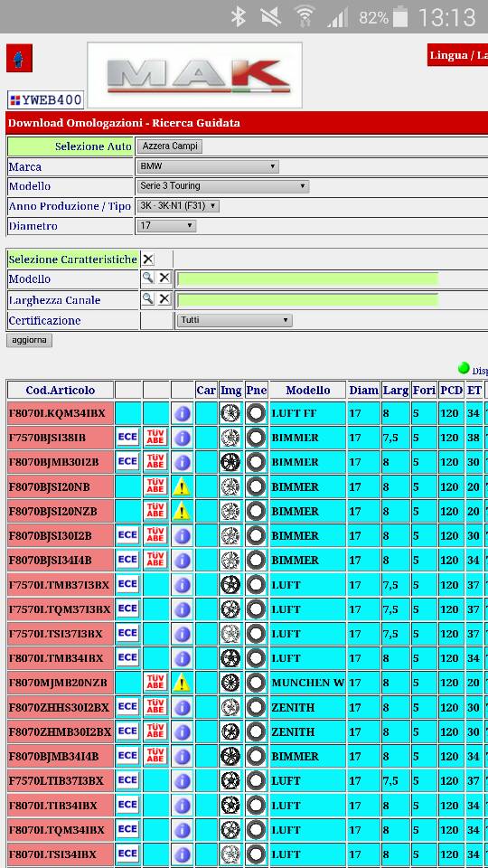Open ECE certificate for F7570LTMB37I3BX
The width and height of the screenshot is (488, 868).
pyautogui.click(x=127, y=584)
